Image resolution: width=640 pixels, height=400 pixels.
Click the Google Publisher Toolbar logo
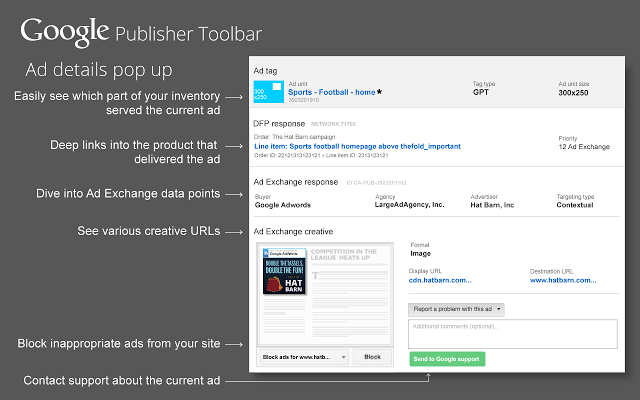[141, 32]
